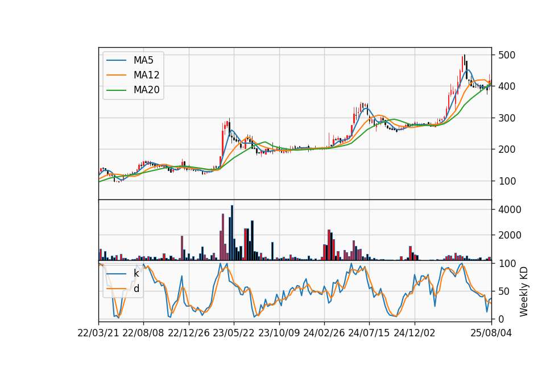Image resolution: width=546 pixels, height=392 pixels.
Task: Click the 22/12/26 date axis label
Action: (189, 333)
